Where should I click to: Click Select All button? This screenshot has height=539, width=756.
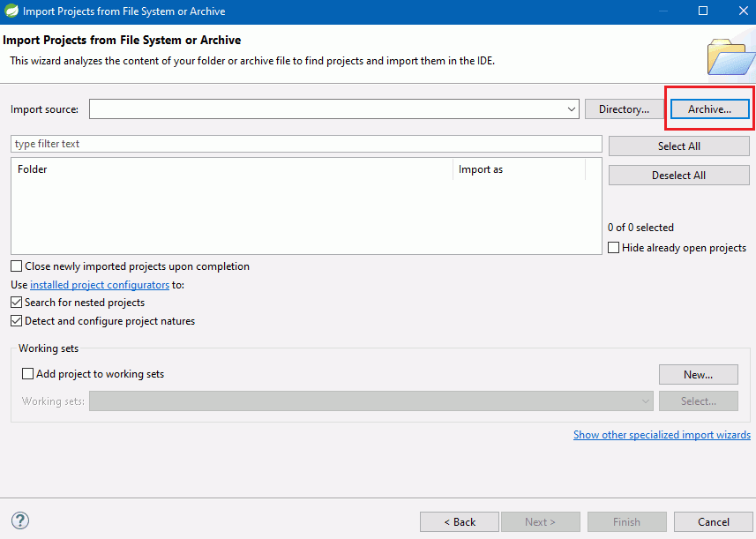(x=679, y=146)
